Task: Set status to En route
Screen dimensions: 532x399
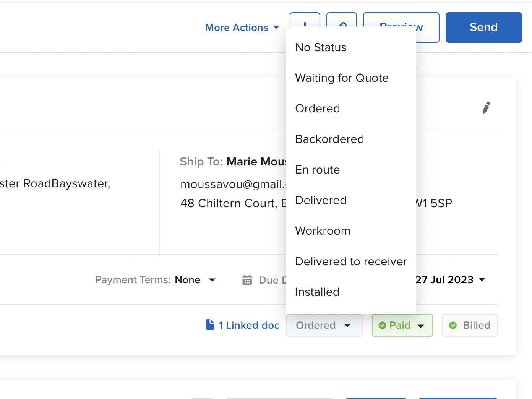Action: point(317,170)
